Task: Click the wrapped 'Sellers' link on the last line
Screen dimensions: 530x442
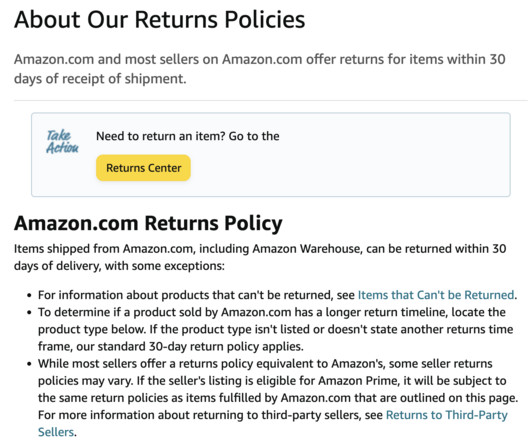Action: [x=56, y=432]
